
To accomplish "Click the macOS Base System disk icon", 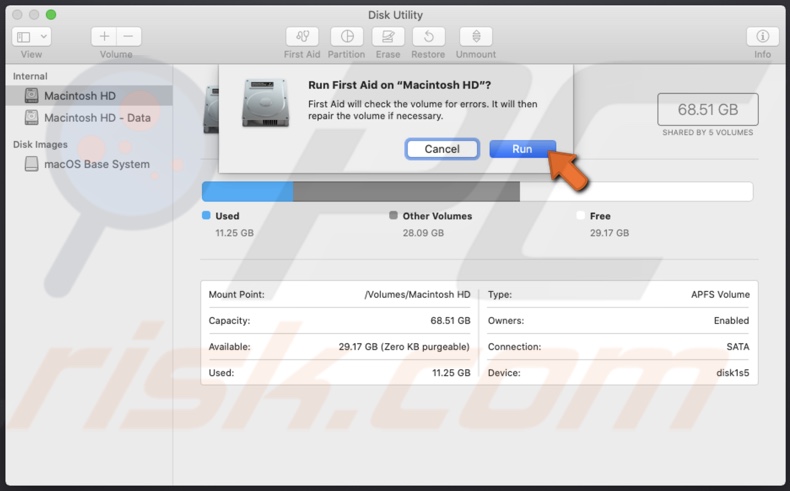I will point(31,164).
